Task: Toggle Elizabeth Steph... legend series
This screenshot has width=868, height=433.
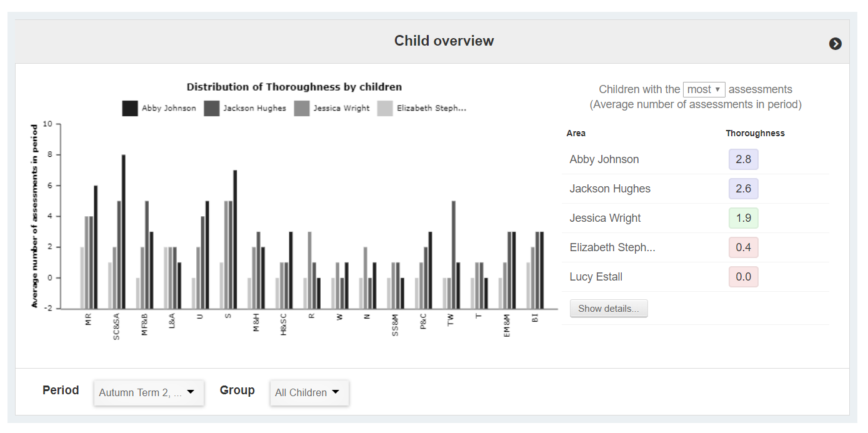Action: (422, 108)
